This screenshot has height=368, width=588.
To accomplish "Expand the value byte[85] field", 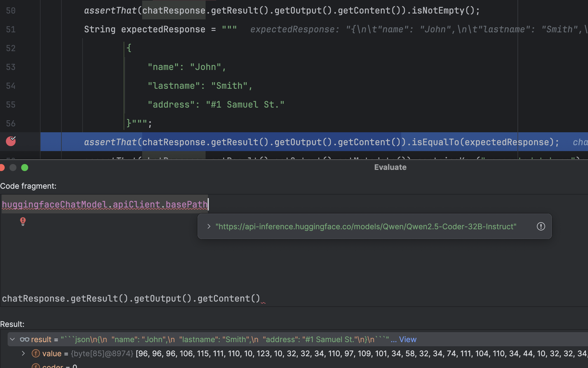I will click(23, 353).
